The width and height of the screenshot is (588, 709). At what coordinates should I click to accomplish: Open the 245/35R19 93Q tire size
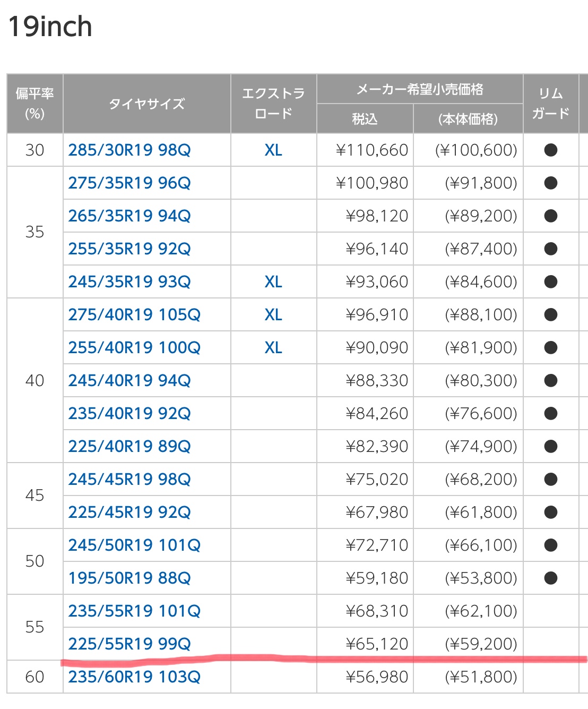(x=129, y=282)
